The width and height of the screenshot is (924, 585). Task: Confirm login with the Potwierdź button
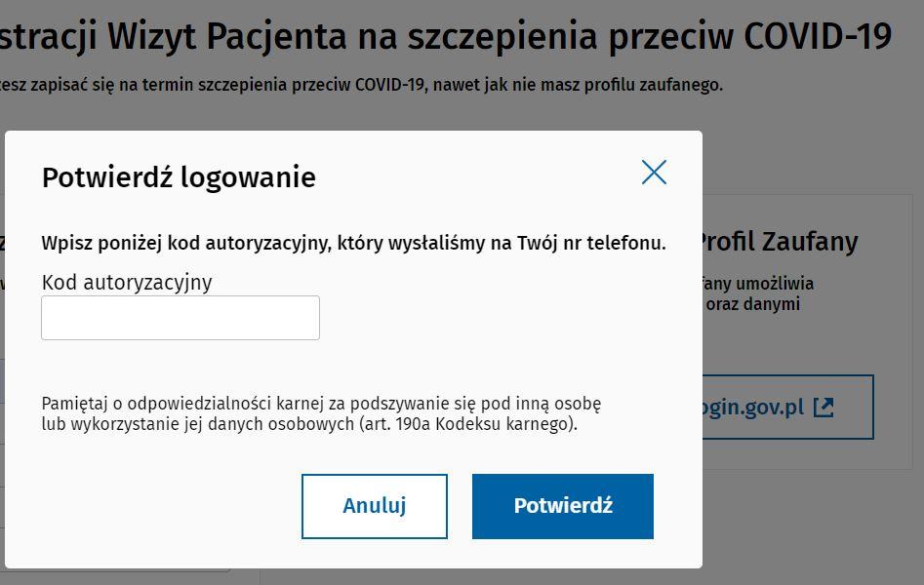point(563,506)
